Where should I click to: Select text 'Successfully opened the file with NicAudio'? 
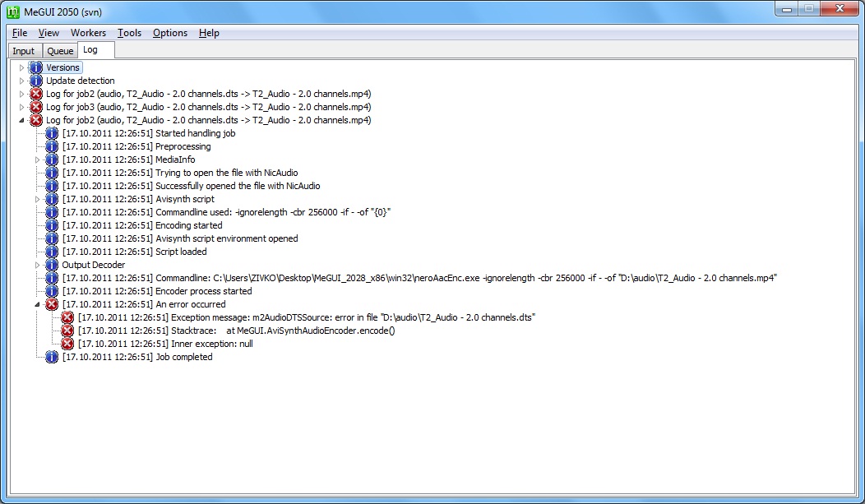(238, 186)
